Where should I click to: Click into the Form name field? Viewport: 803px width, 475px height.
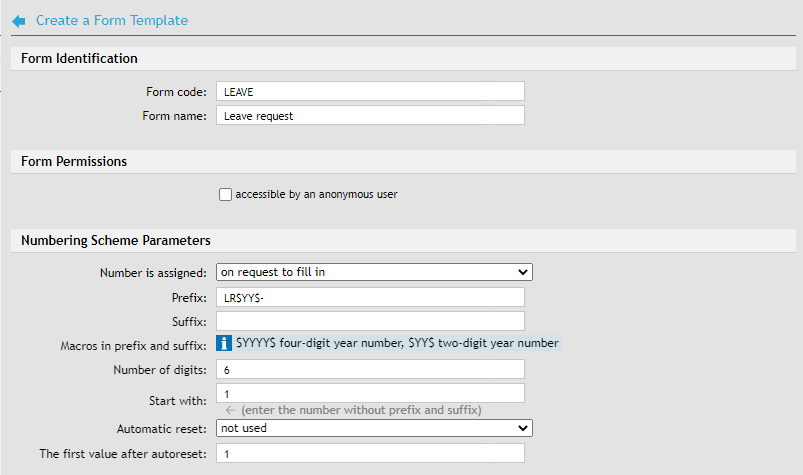[370, 116]
